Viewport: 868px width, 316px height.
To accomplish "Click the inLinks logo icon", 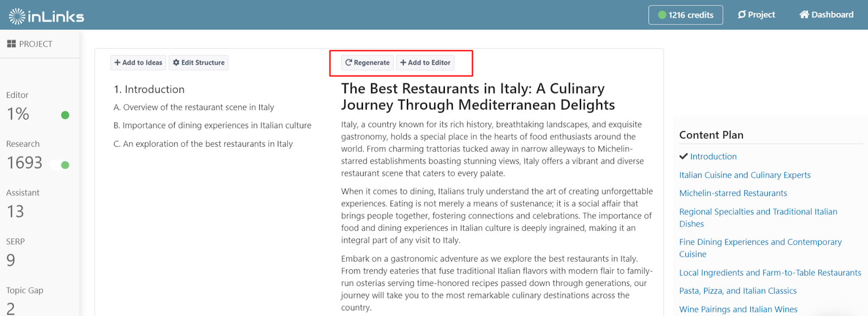I will click(17, 16).
